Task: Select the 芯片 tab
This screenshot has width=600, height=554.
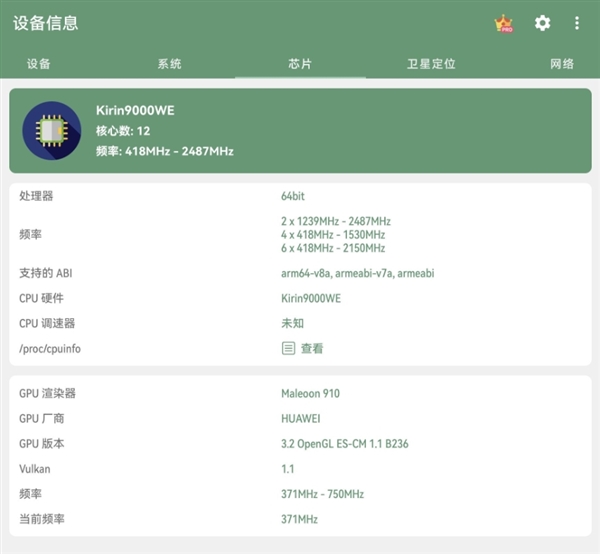Action: coord(300,64)
